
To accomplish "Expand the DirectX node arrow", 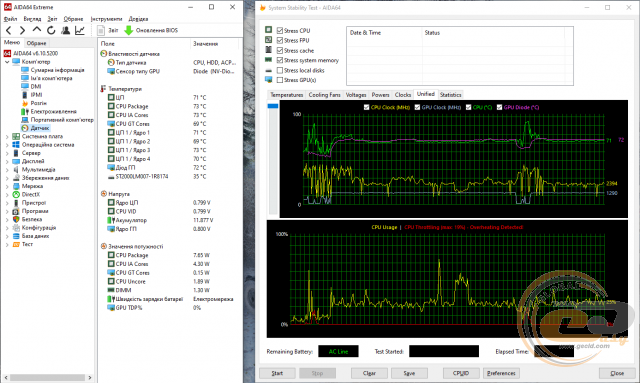I will (x=7, y=194).
